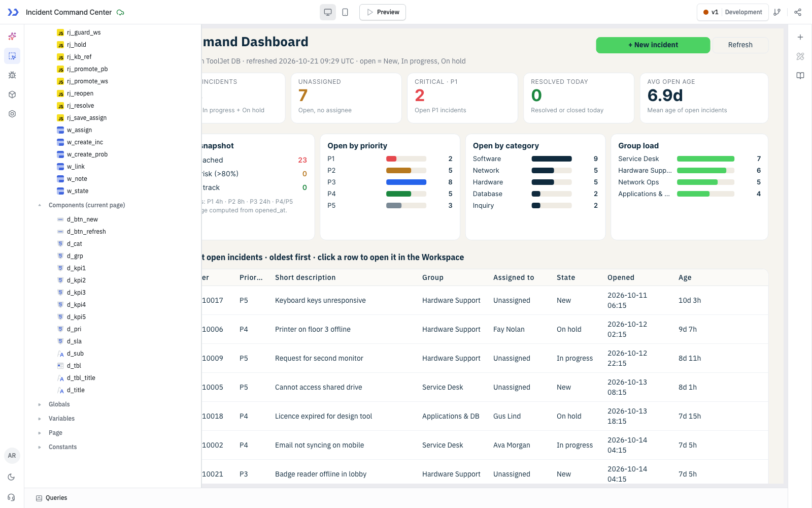Click the P3 blue priority bar
This screenshot has width=812, height=508.
pos(406,182)
